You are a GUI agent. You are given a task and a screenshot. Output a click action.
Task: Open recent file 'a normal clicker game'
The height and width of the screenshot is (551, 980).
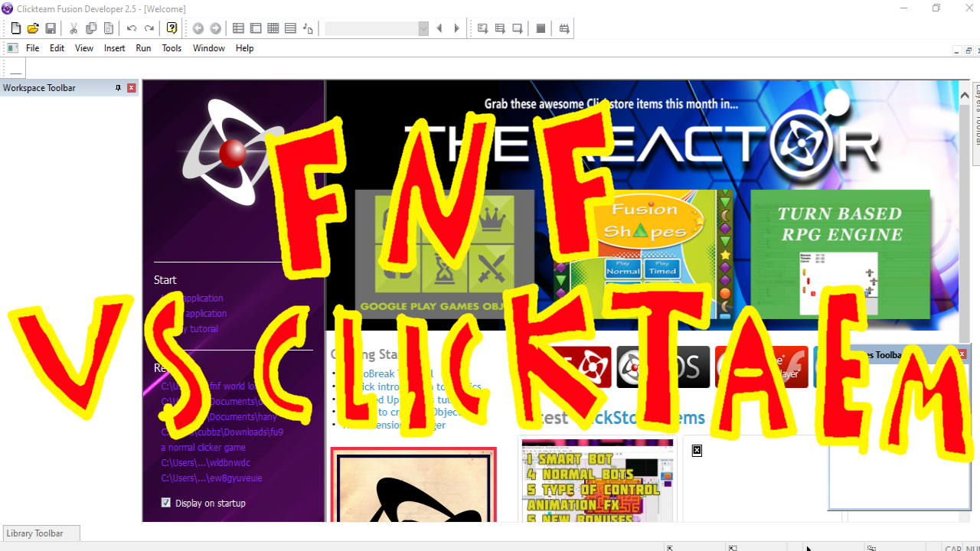pyautogui.click(x=203, y=448)
